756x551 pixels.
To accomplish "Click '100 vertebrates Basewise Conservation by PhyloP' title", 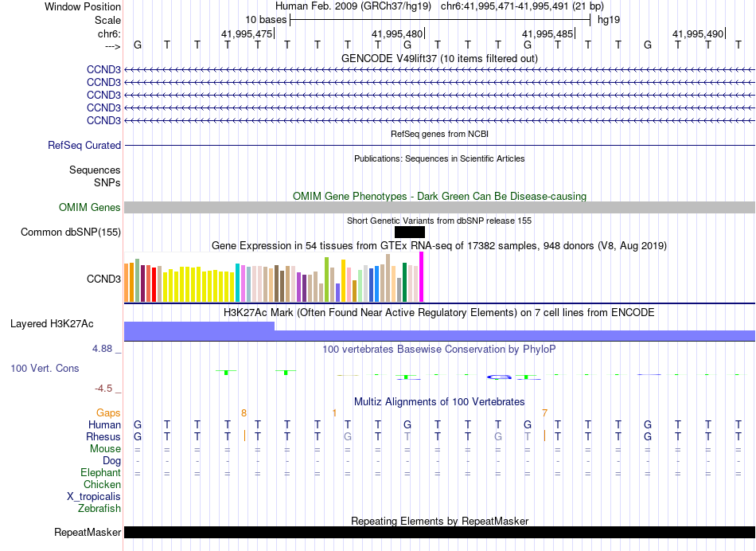I will (x=439, y=349).
